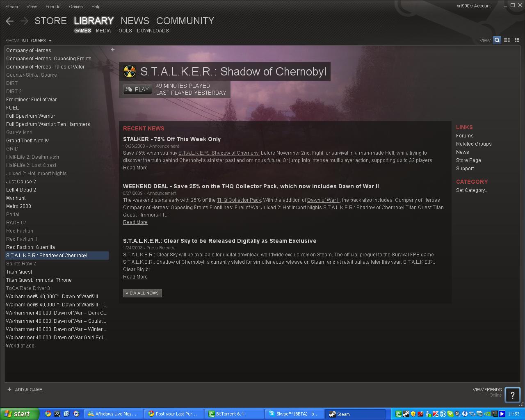Select Left 4 Dead 2 in the games list

click(57, 190)
